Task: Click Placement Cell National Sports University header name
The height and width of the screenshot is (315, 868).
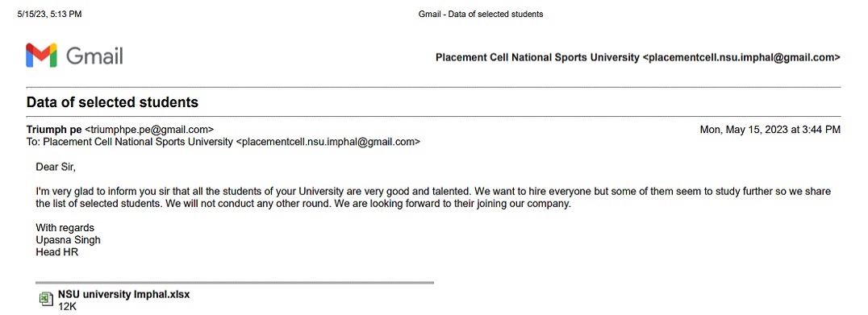Action: (537, 57)
